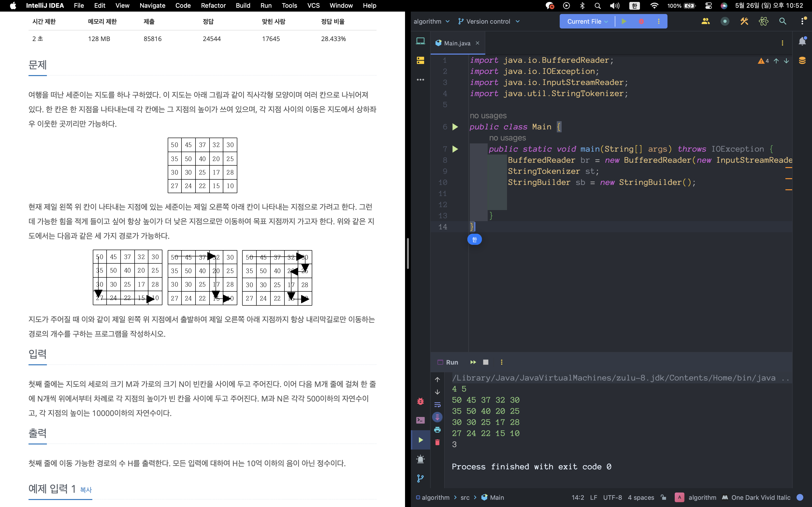Image resolution: width=812 pixels, height=507 pixels.
Task: Select the Main.java editor tab
Action: tap(457, 43)
